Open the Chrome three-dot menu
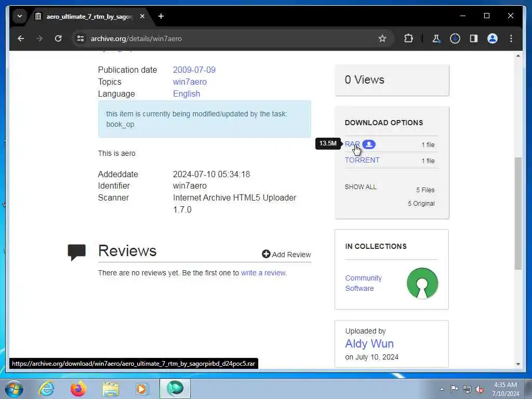 (x=511, y=38)
